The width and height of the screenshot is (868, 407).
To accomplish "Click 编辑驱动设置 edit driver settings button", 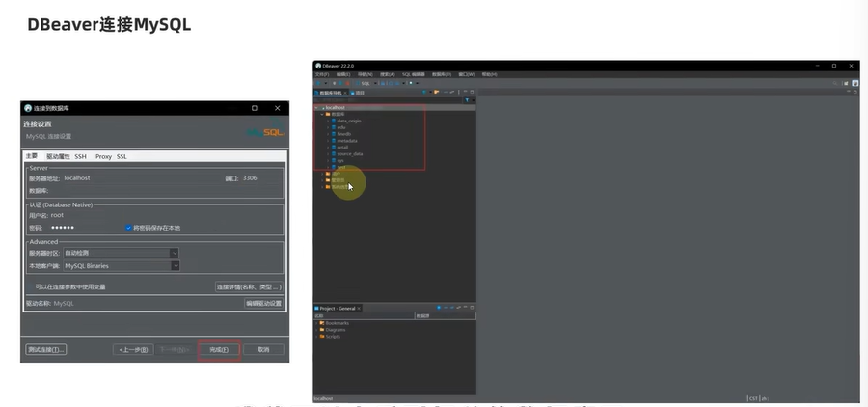I will 264,304.
